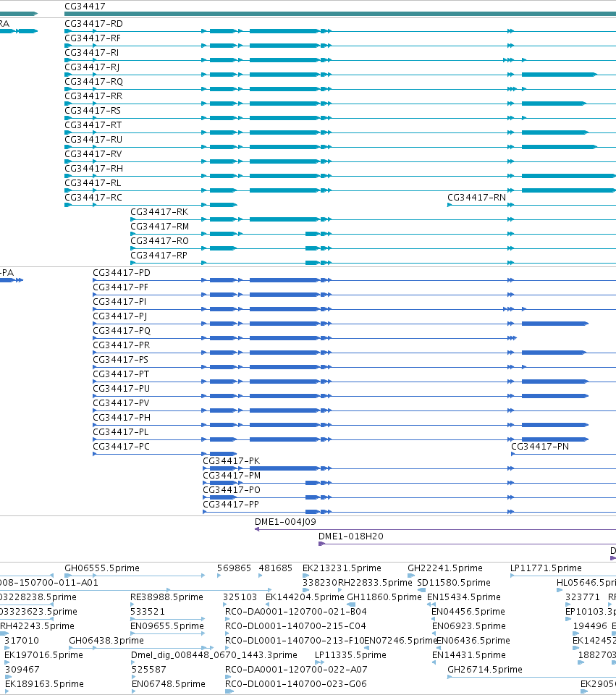Click protein CG34417-PM label
The height and width of the screenshot is (695, 616).
coord(232,476)
